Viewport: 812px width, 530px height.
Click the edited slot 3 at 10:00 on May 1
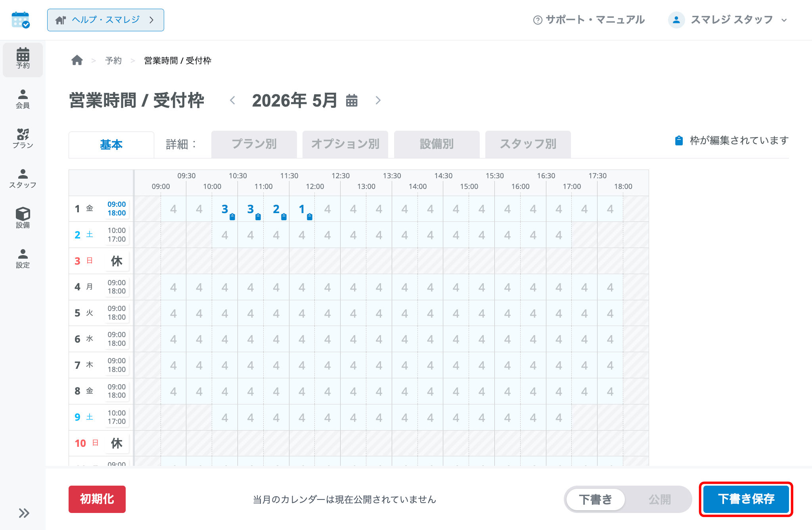tap(225, 209)
